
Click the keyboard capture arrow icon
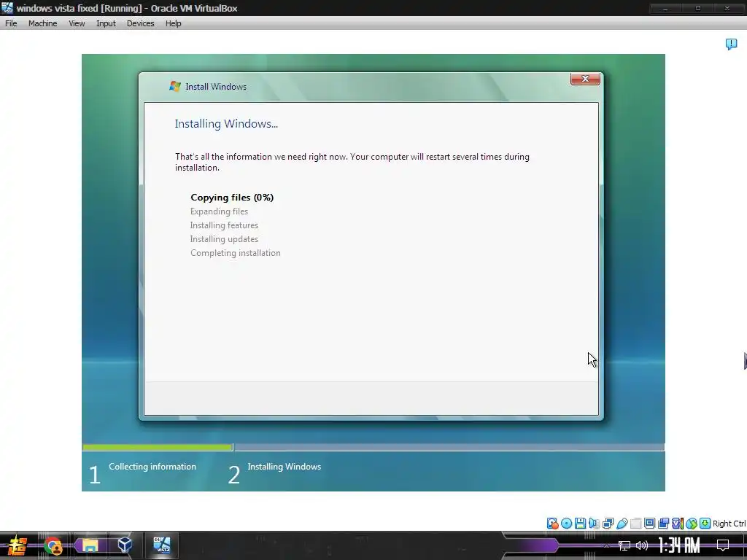(x=705, y=524)
